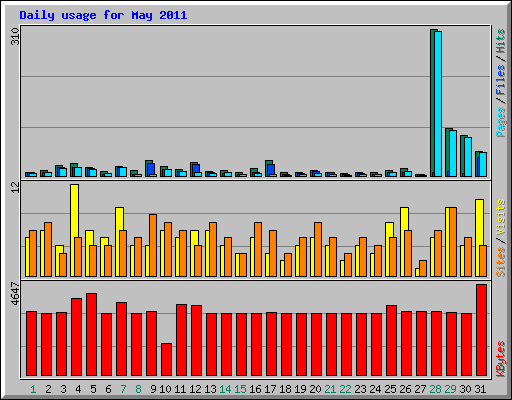Click the orange "Sites" legend word
Image resolution: width=512 pixels, height=400 pixels.
coord(500,262)
